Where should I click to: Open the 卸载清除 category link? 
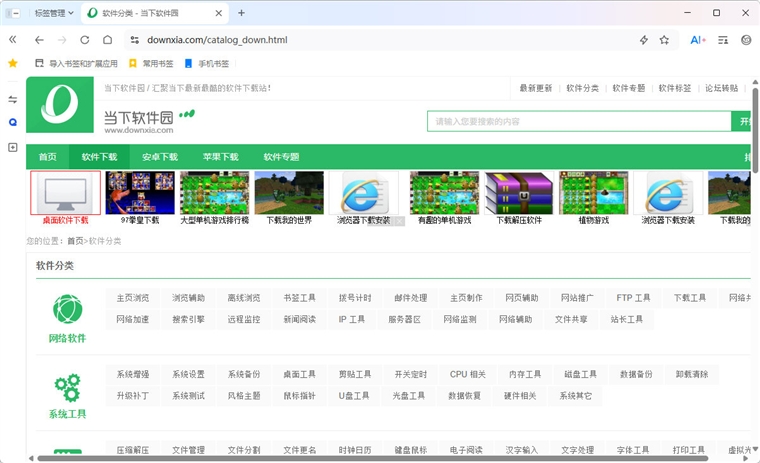click(692, 374)
